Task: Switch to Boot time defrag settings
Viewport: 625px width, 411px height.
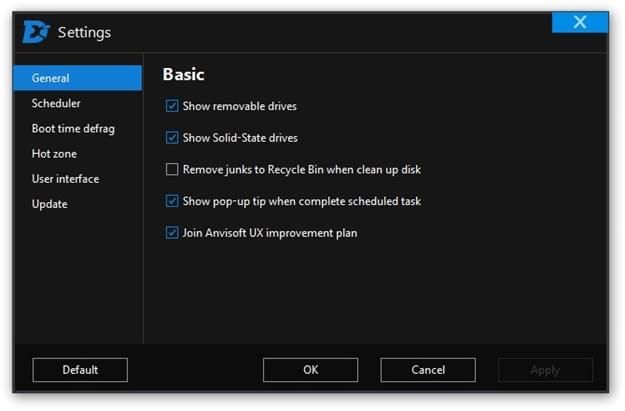Action: [73, 129]
